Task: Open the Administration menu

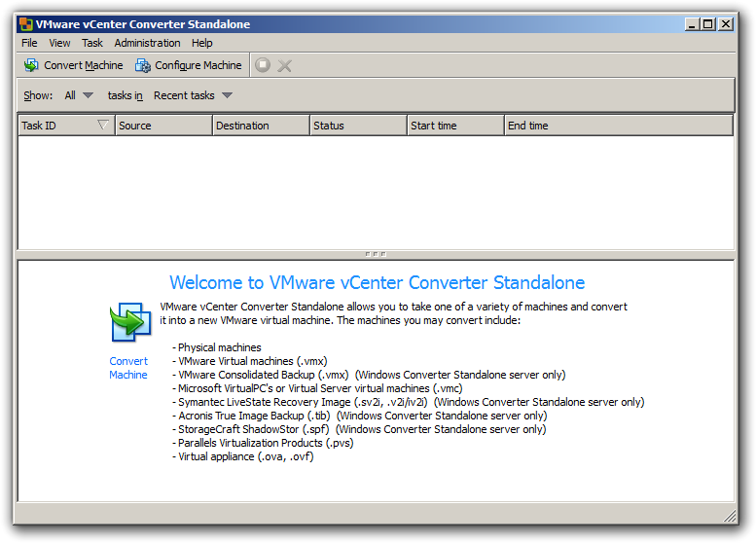Action: tap(147, 43)
